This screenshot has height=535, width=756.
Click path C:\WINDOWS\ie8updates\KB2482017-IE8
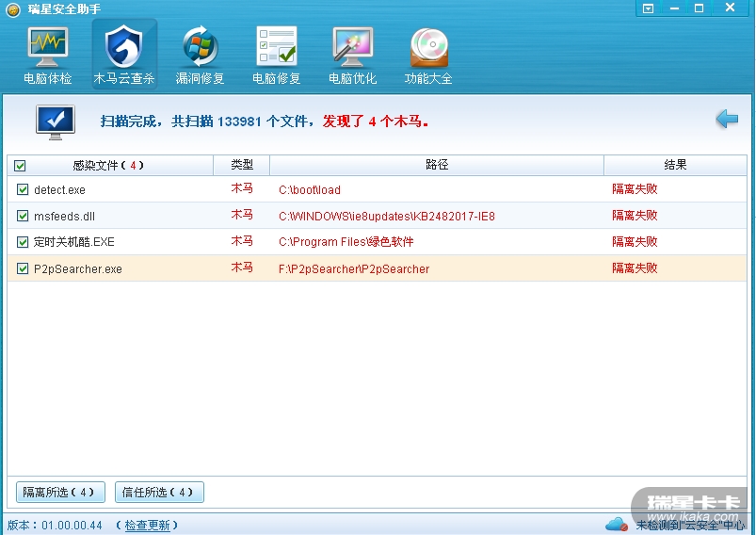point(387,216)
